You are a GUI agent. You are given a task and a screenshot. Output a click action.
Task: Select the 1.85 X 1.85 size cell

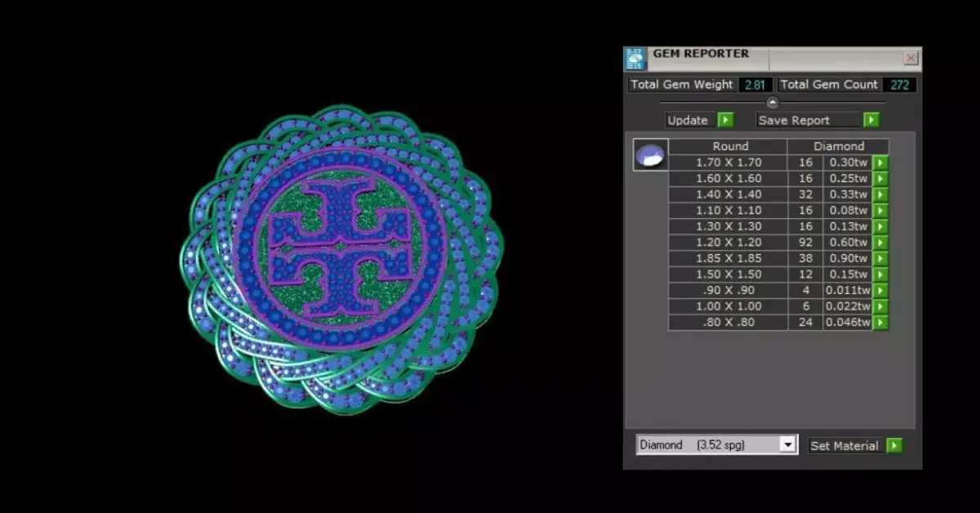pyautogui.click(x=728, y=258)
